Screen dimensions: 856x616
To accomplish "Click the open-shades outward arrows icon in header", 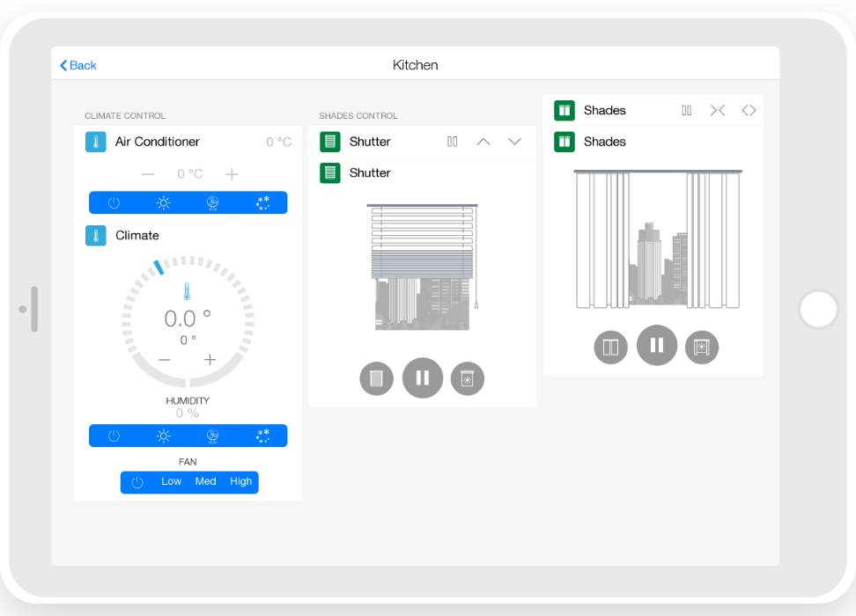I will pyautogui.click(x=749, y=110).
